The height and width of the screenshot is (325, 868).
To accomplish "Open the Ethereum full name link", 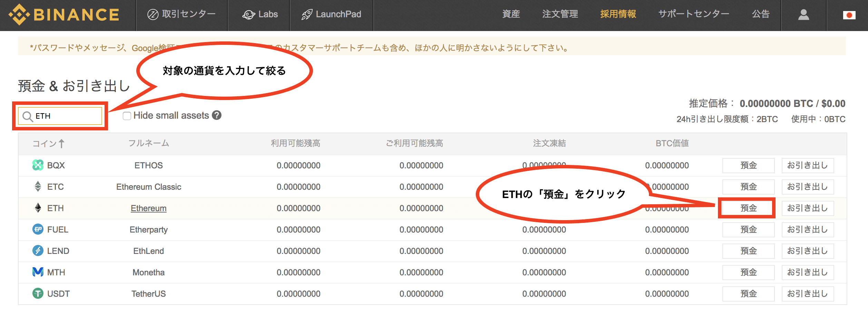I will (148, 208).
